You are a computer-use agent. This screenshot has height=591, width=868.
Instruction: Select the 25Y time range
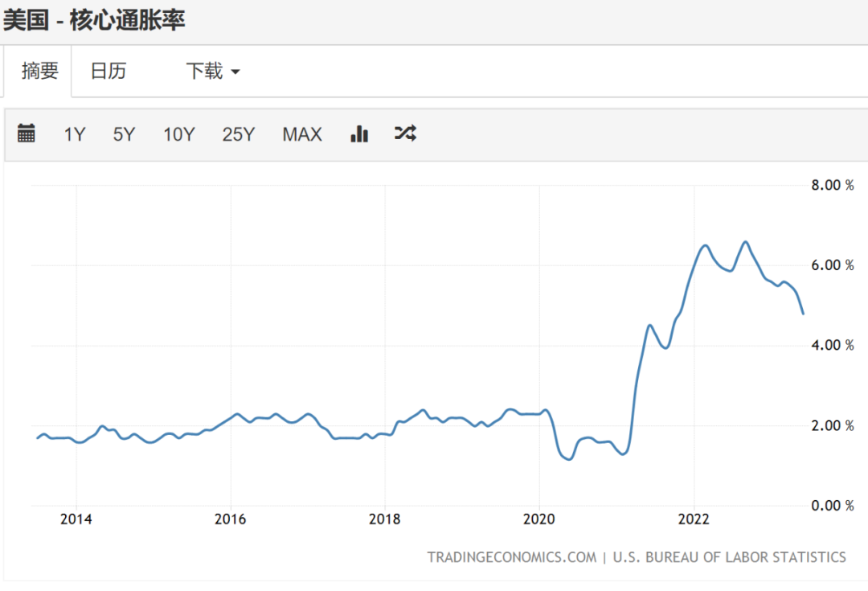(239, 134)
